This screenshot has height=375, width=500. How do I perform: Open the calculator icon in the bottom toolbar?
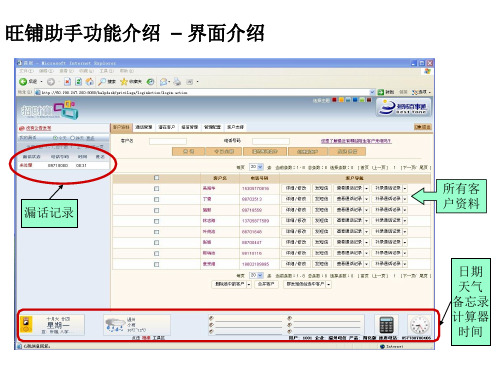pos(386,325)
